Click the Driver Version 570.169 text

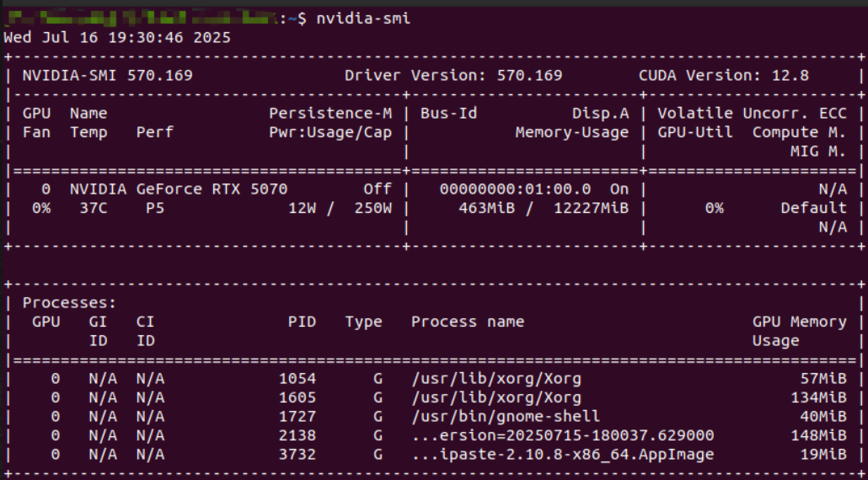pos(453,75)
